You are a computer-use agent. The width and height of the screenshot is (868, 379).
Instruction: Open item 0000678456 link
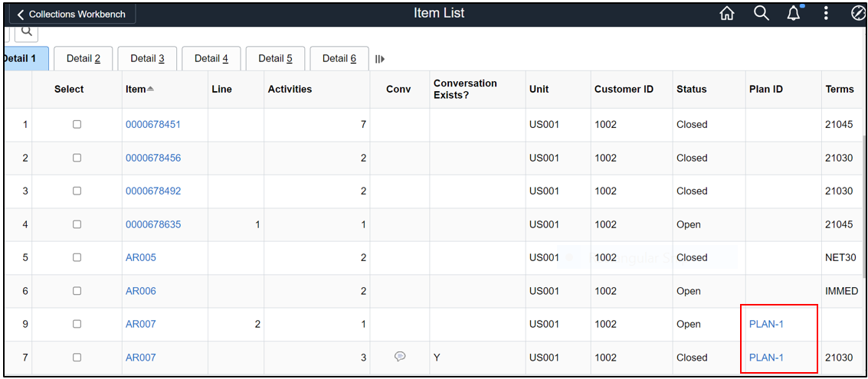coord(153,158)
